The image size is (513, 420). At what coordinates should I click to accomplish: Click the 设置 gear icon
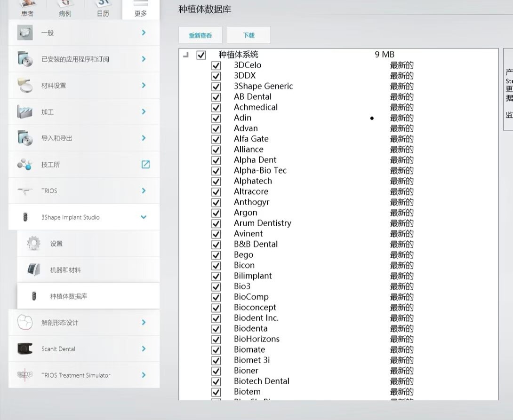(x=34, y=244)
